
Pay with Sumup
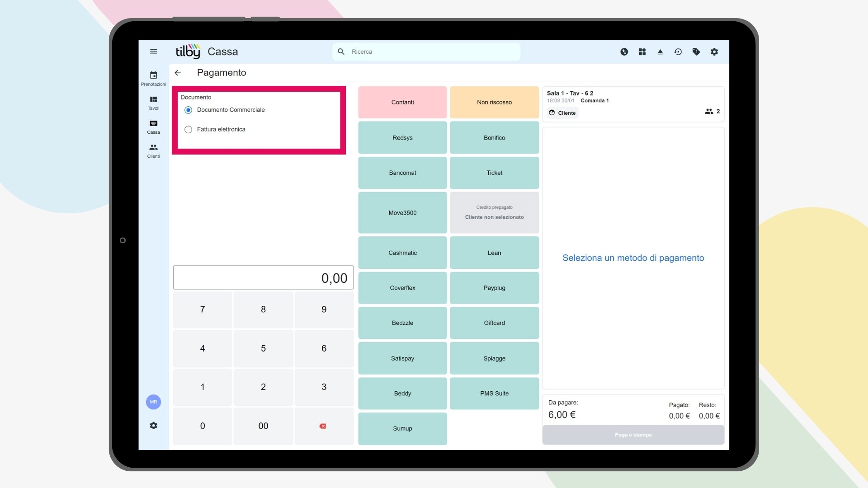(x=402, y=428)
